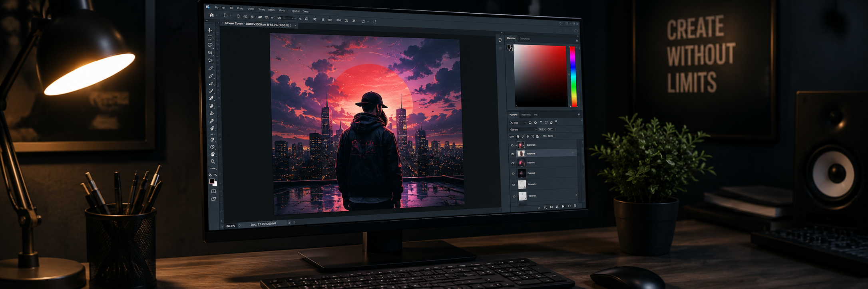Viewport: 868px width, 289px height.
Task: Select the fourth layer's dark thumbnail
Action: click(522, 173)
